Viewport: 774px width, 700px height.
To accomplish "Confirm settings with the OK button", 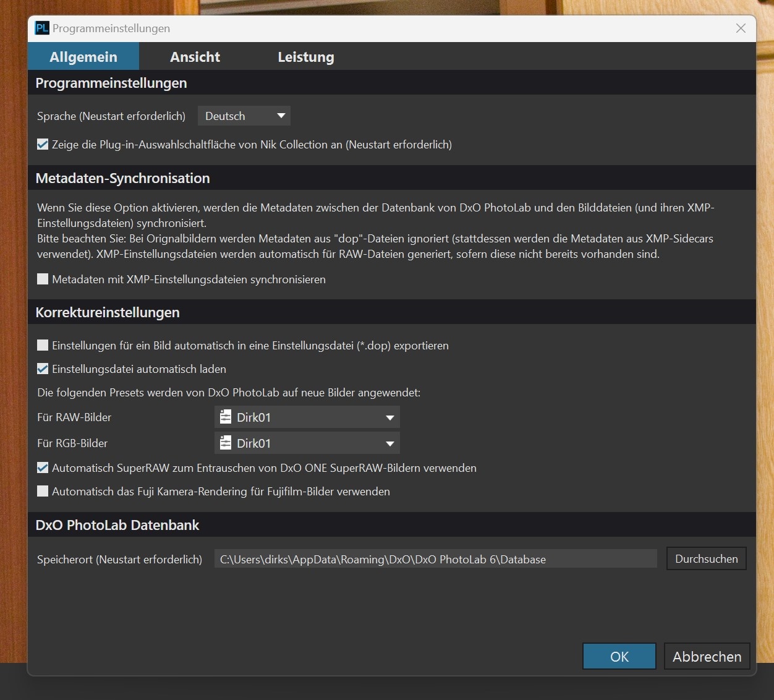I will (619, 656).
